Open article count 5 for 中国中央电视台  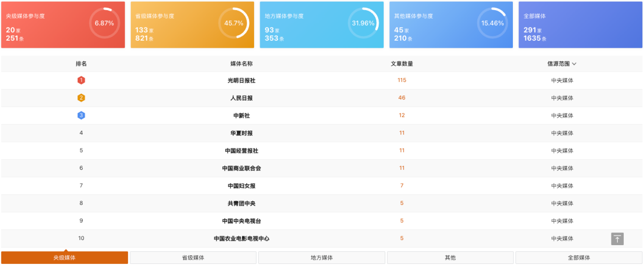point(402,221)
